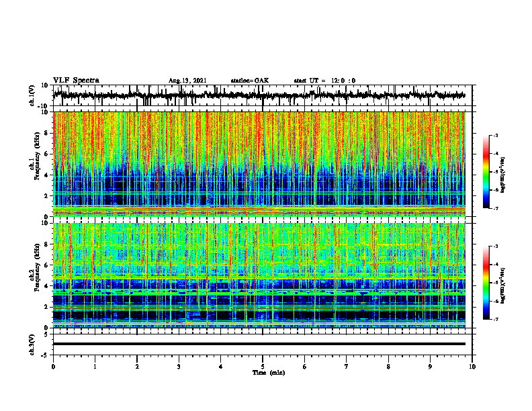Click the flat black ch.3 voltage trace
Viewport: 532px width, 411px height.
[259, 344]
